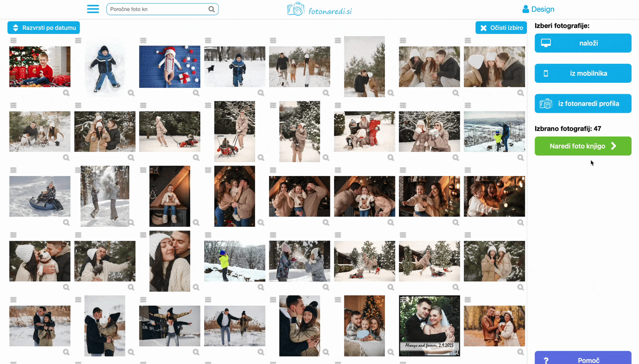
Task: Click the search magnifier icon
Action: tap(212, 9)
